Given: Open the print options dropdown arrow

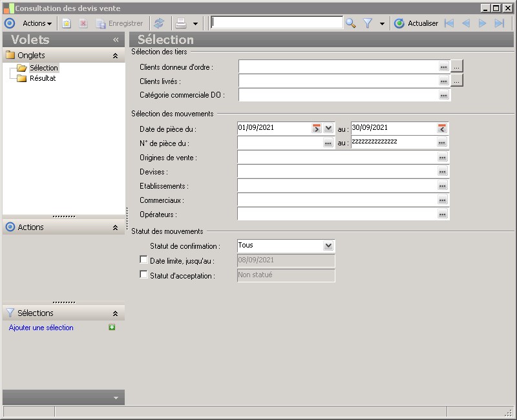Looking at the screenshot, I should [x=195, y=23].
